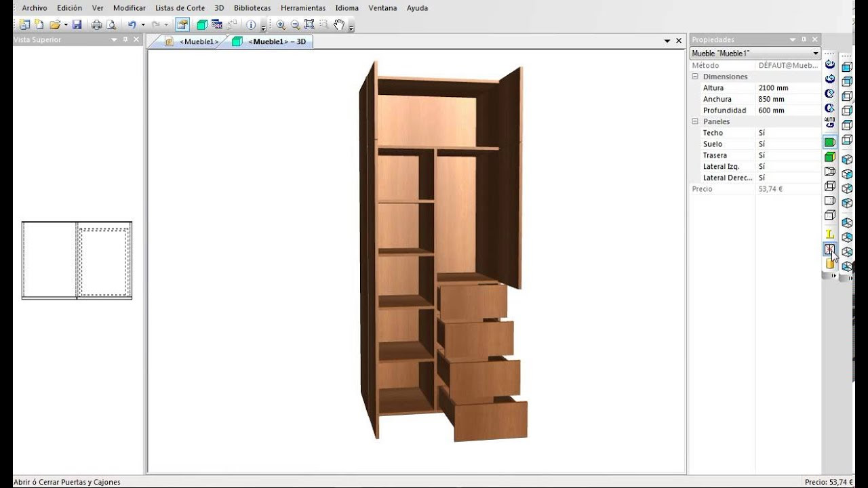Viewport: 868px width, 488px height.
Task: Select the AUTO rotation icon
Action: click(x=829, y=119)
